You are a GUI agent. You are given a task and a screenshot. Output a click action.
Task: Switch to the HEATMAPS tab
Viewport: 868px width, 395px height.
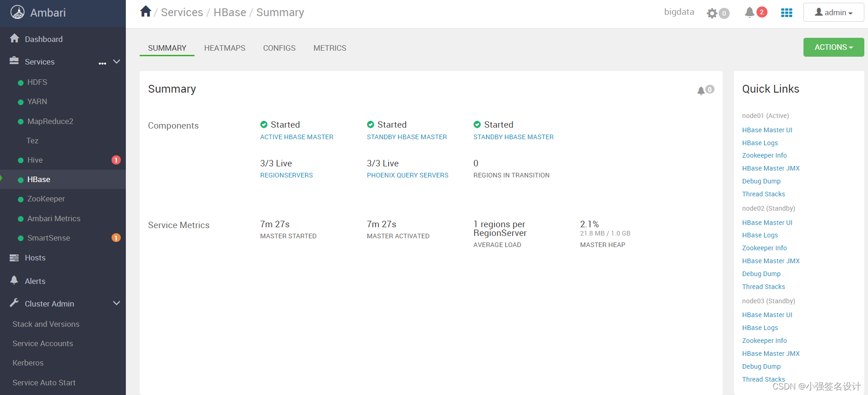pos(224,48)
